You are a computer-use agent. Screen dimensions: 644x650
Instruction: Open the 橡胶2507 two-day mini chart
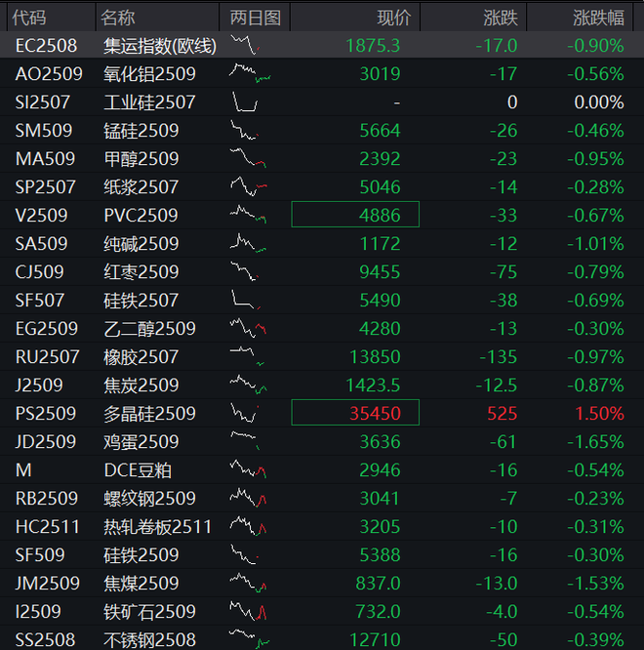pos(248,356)
